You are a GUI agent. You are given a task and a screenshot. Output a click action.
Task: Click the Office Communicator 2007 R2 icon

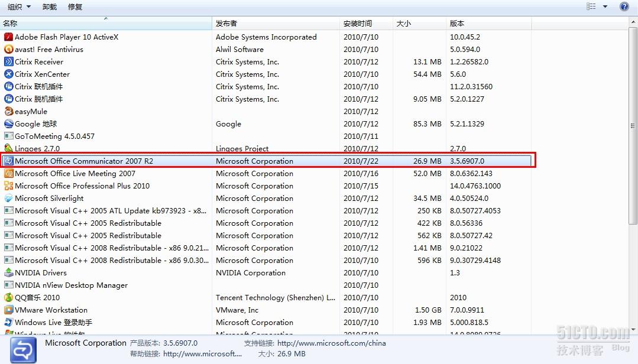(x=8, y=161)
